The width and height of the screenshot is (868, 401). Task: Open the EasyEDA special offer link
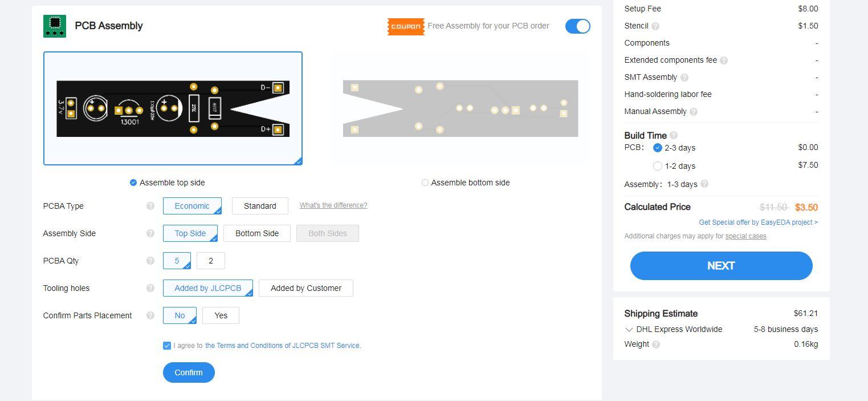coord(759,222)
